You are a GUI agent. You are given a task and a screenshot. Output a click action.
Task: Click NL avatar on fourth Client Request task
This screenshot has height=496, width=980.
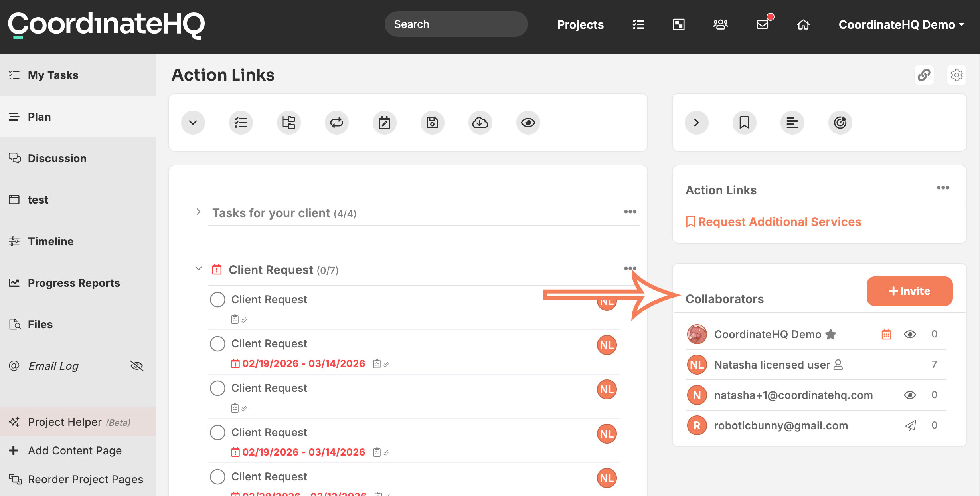click(x=607, y=434)
